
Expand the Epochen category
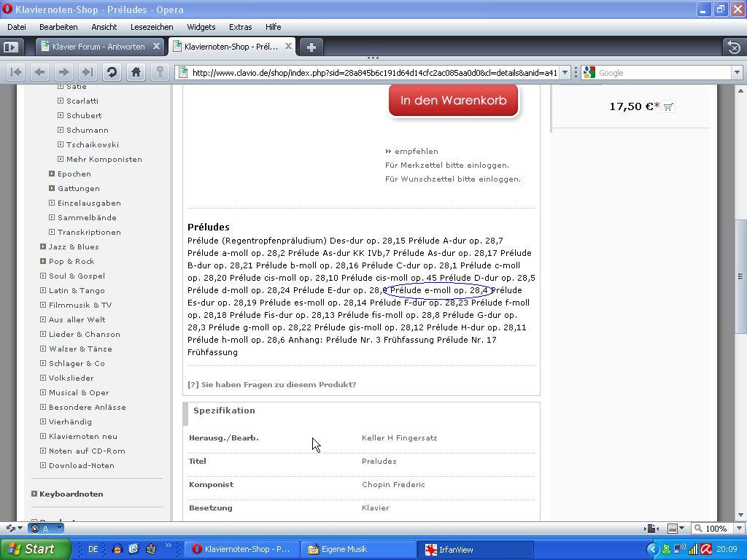(x=52, y=174)
